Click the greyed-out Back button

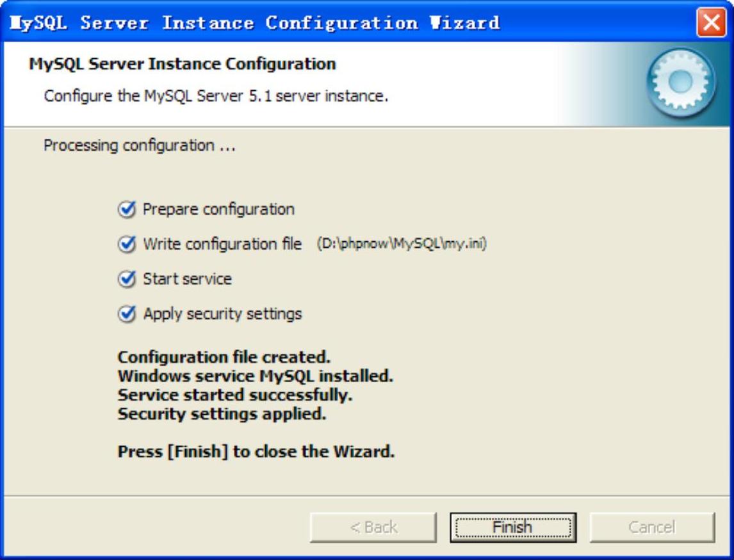click(373, 527)
